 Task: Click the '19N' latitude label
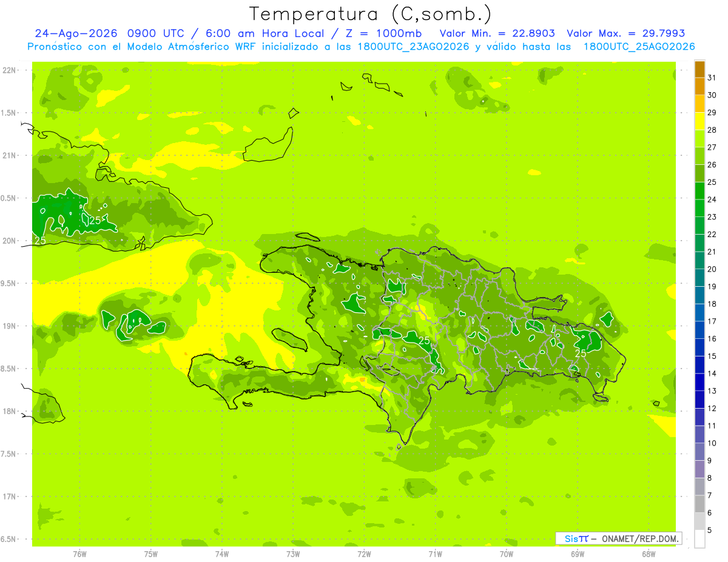(9, 326)
